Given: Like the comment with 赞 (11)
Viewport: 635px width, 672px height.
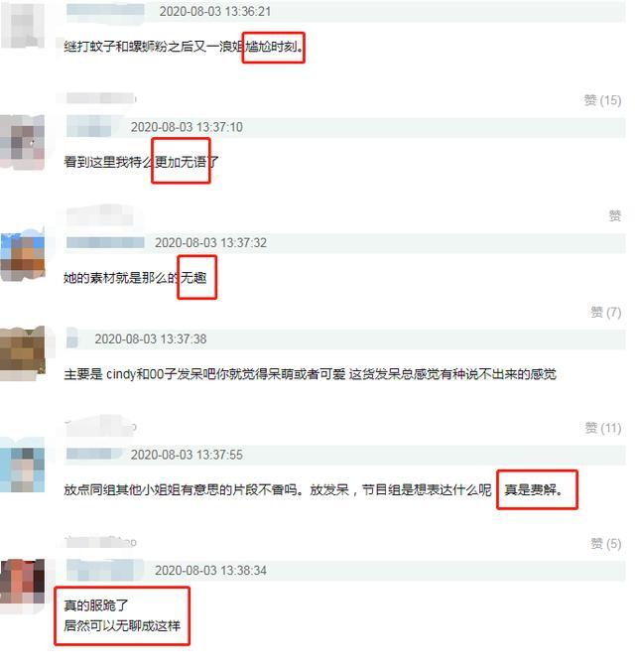Looking at the screenshot, I should pos(603,428).
